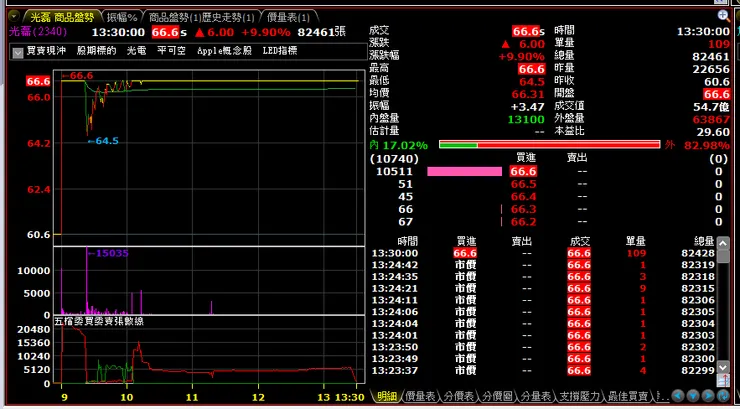Click the 66.5 bid price row
740x409 pixels.
pos(523,184)
